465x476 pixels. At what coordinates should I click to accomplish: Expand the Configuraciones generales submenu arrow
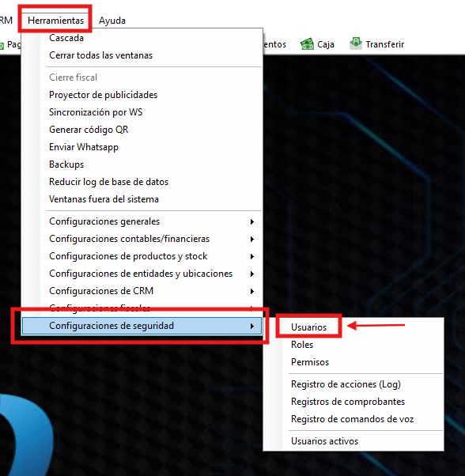pyautogui.click(x=252, y=222)
